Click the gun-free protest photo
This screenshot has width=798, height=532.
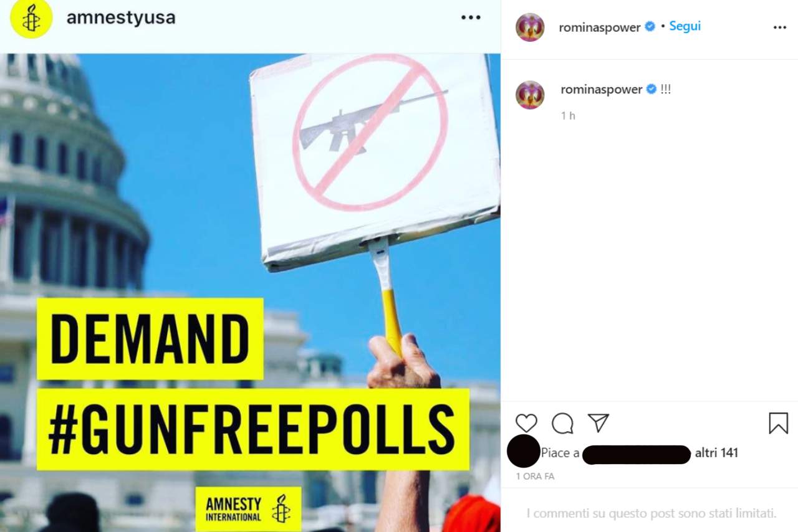(x=250, y=292)
